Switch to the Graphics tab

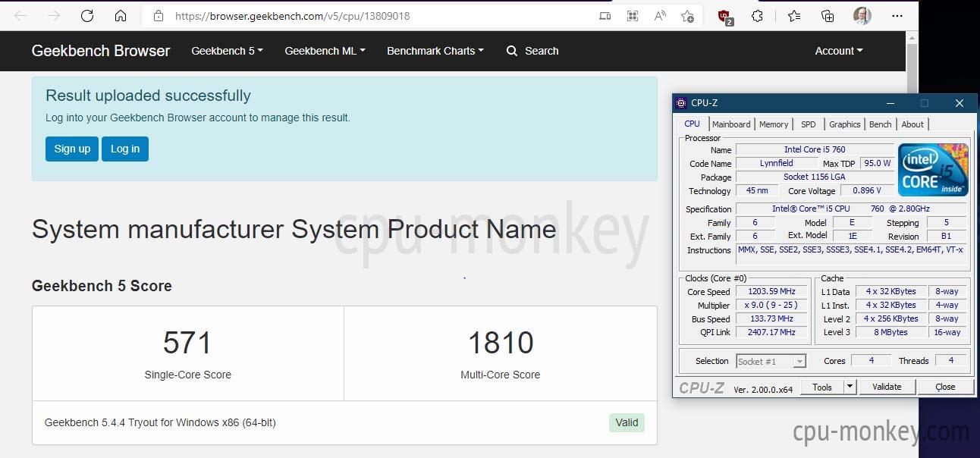845,124
